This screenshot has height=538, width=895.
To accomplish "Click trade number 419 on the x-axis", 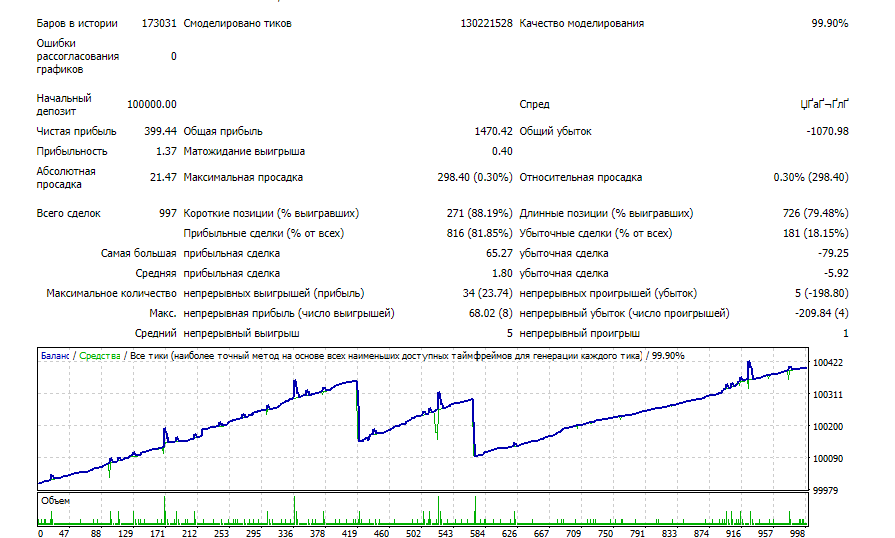I will [349, 533].
